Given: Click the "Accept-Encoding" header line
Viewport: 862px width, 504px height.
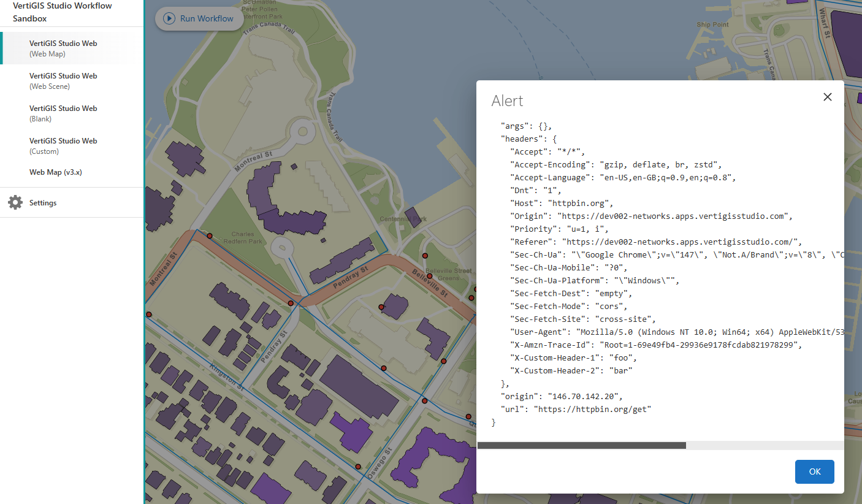Looking at the screenshot, I should click(x=616, y=164).
